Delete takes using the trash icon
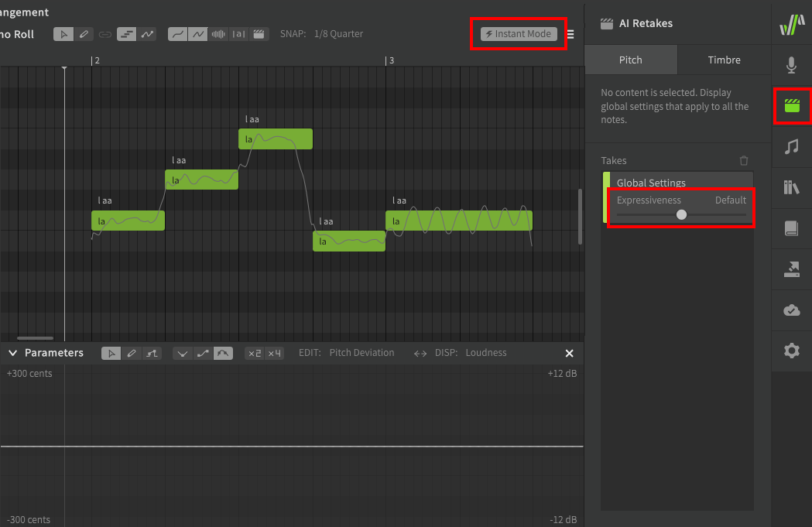The height and width of the screenshot is (527, 812). (744, 160)
